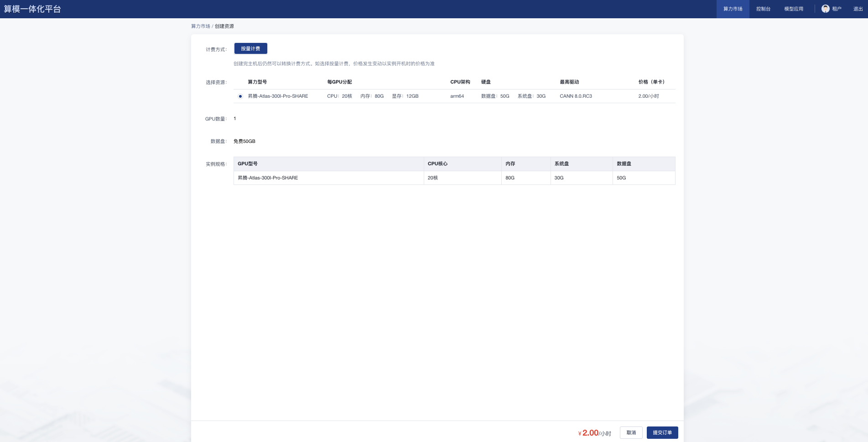
Task: Click the user avatar icon
Action: click(x=825, y=9)
